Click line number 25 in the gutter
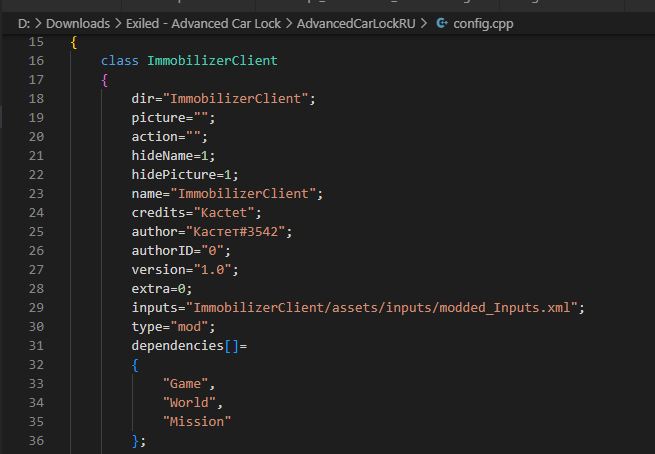Screen dimensions: 655x454 point(36,232)
